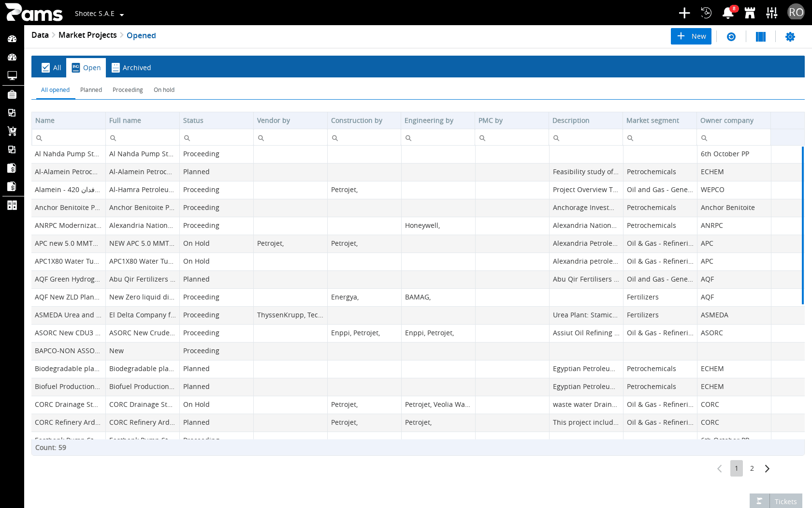Open the second dollar document sidebar icon
The height and width of the screenshot is (508, 812).
[x=12, y=186]
